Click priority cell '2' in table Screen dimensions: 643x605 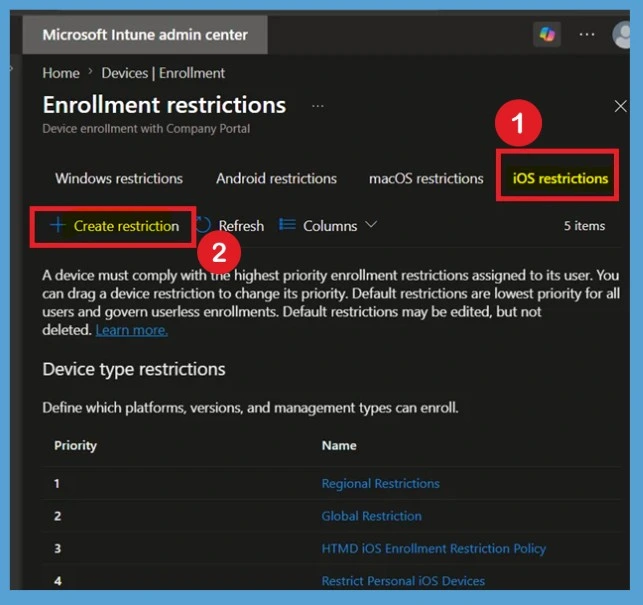click(57, 516)
